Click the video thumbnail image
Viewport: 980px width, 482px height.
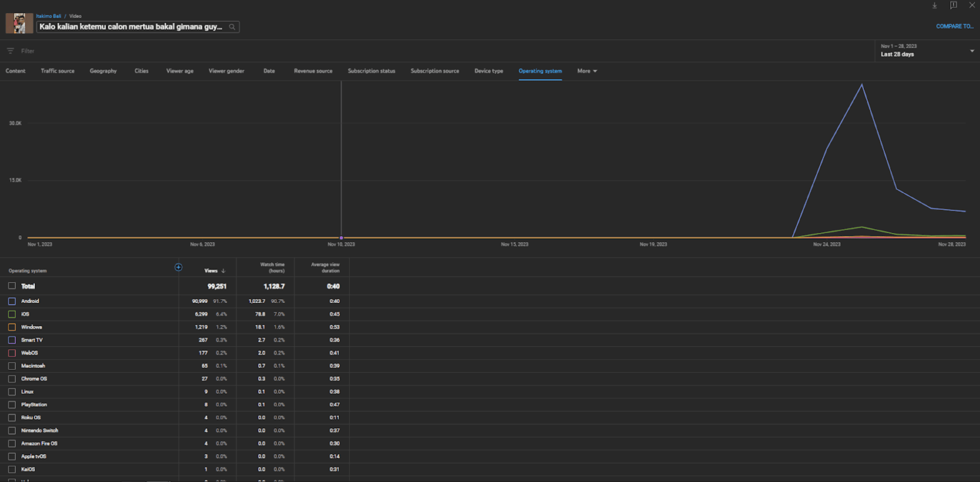(x=19, y=23)
